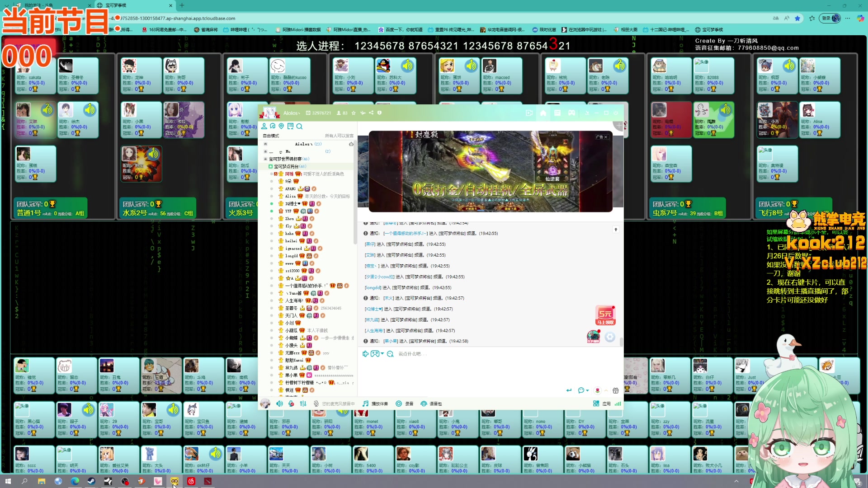The image size is (868, 488).
Task: Open the video live icon in YY header
Action: point(529,113)
